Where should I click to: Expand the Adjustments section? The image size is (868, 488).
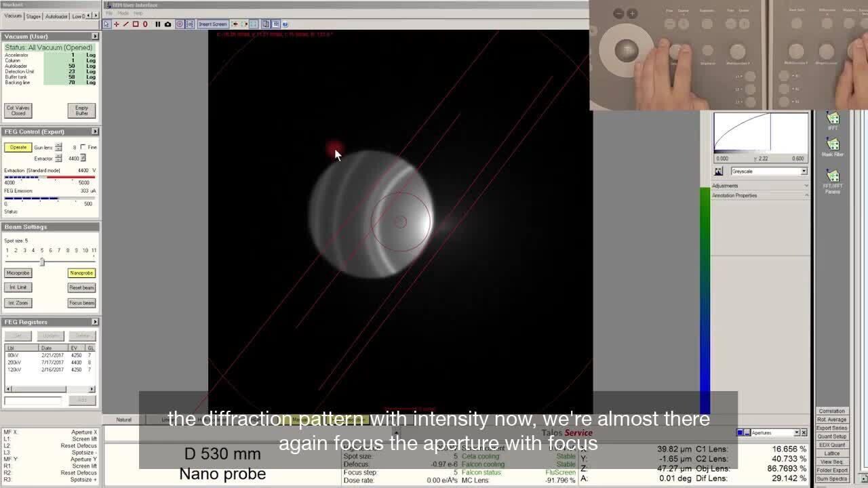pyautogui.click(x=759, y=186)
